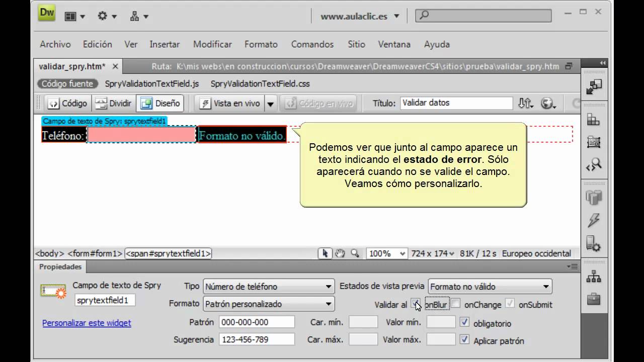This screenshot has height=362, width=644.
Task: Toggle the onBlur validation checkbox
Action: pyautogui.click(x=415, y=303)
